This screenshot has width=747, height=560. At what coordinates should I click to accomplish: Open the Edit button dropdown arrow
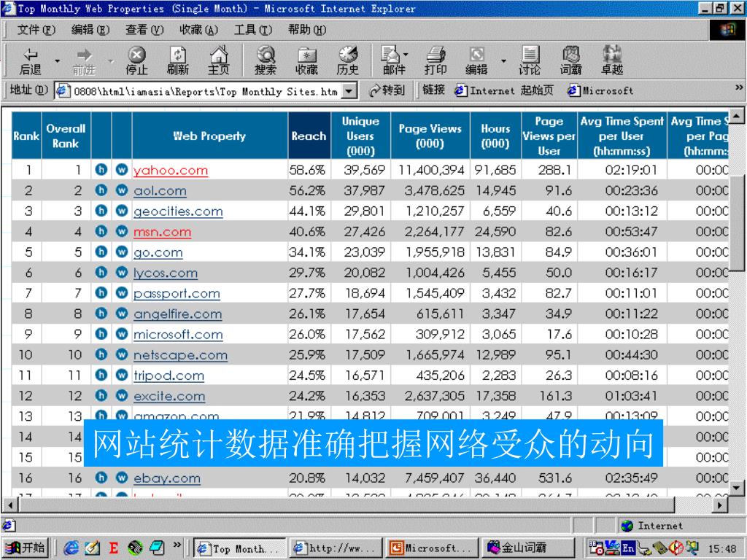tap(503, 61)
